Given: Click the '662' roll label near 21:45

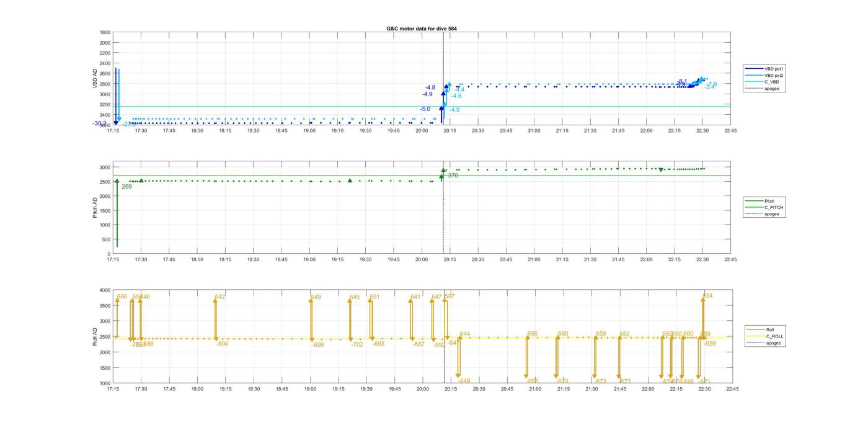Looking at the screenshot, I should click(624, 334).
